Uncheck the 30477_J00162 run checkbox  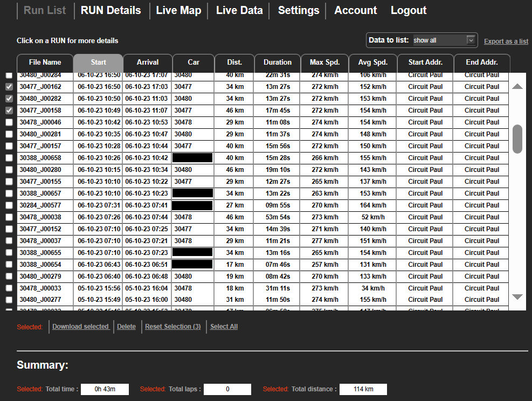tap(9, 87)
